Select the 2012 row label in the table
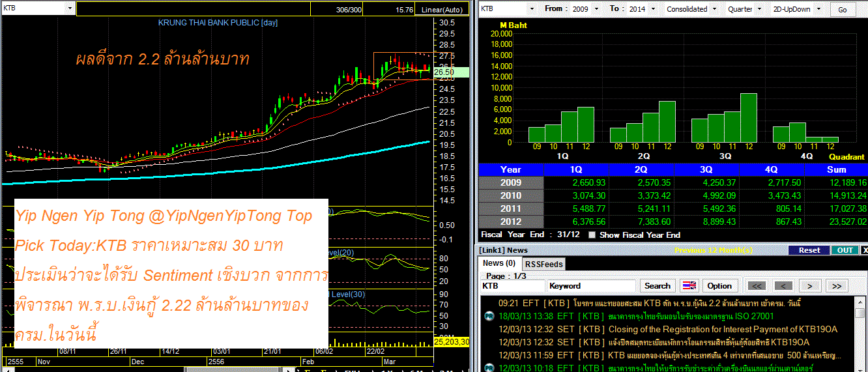 coord(510,222)
